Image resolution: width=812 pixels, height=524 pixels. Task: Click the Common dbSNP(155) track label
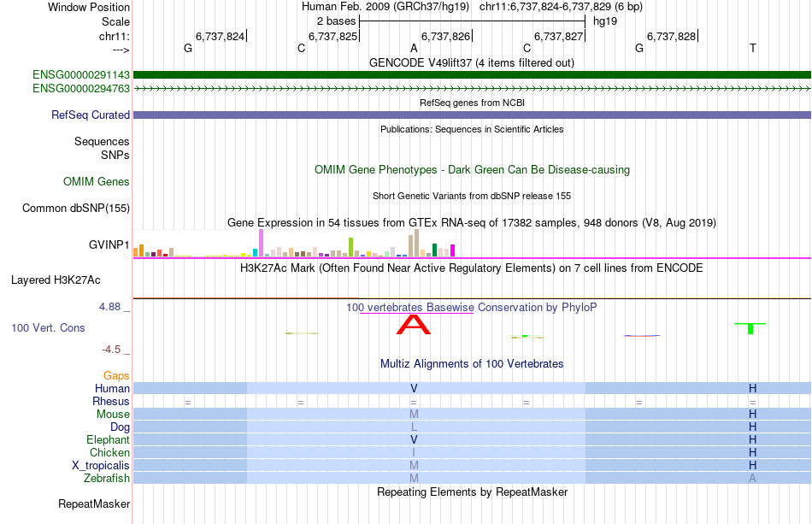[x=75, y=209]
